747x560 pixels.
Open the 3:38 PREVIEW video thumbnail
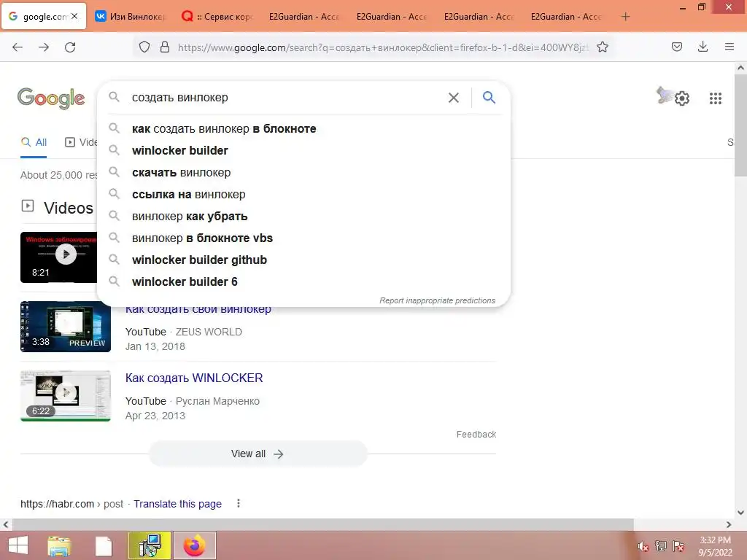point(66,327)
